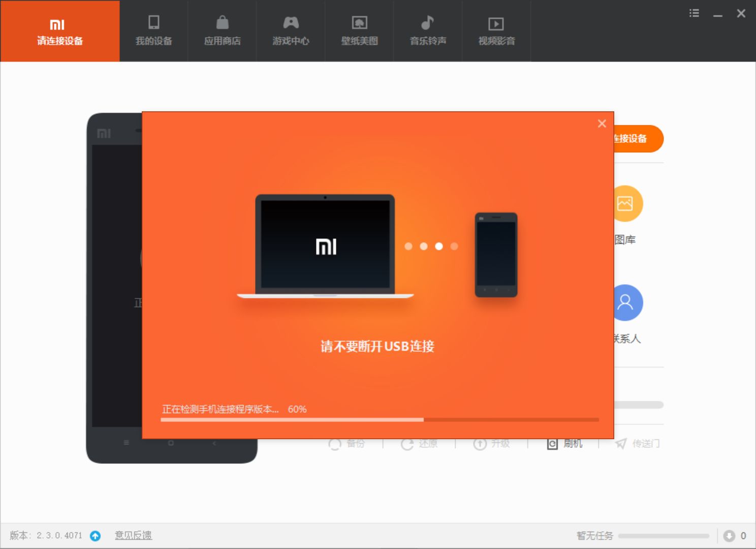Open the app menu list at top right
Image resolution: width=756 pixels, height=549 pixels.
[x=694, y=13]
